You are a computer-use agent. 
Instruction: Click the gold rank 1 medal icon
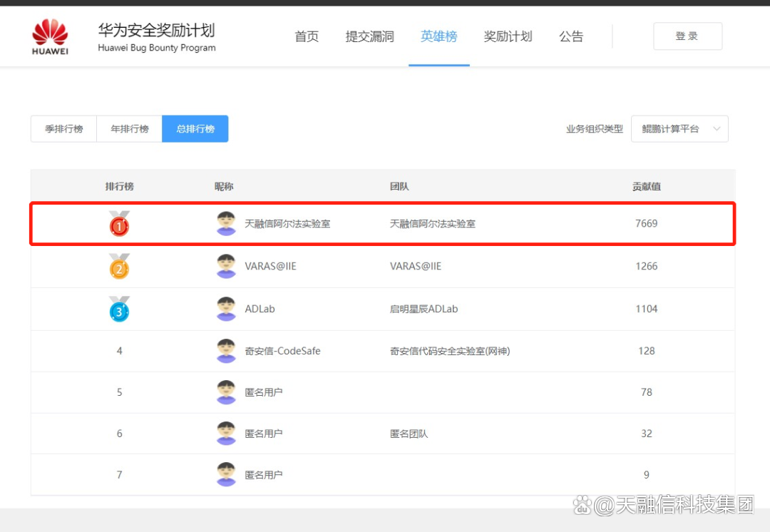click(x=119, y=224)
